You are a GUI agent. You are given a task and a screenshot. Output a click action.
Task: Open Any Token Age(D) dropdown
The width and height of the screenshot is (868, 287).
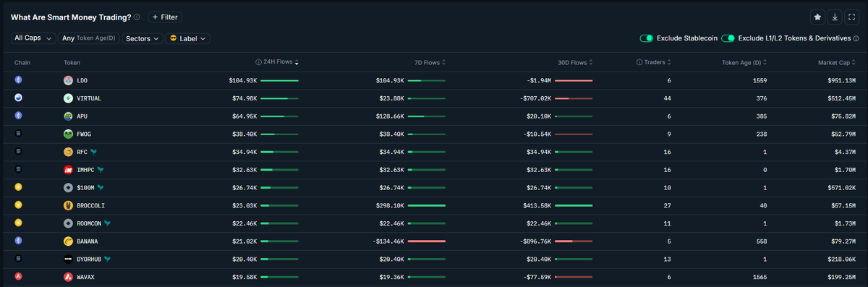(x=89, y=38)
